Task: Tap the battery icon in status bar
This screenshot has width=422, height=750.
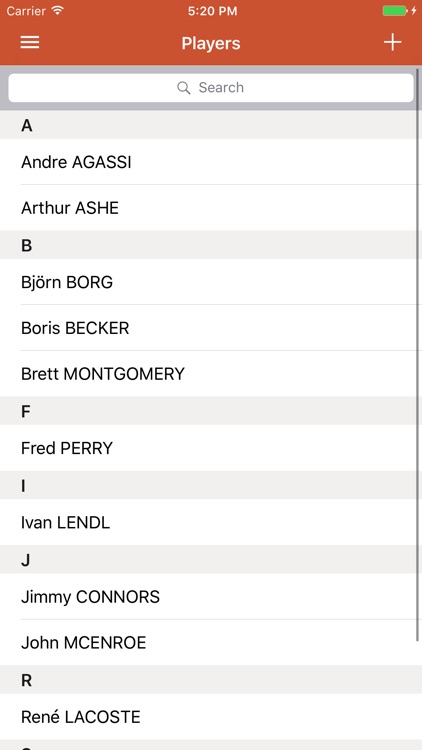Action: point(395,11)
